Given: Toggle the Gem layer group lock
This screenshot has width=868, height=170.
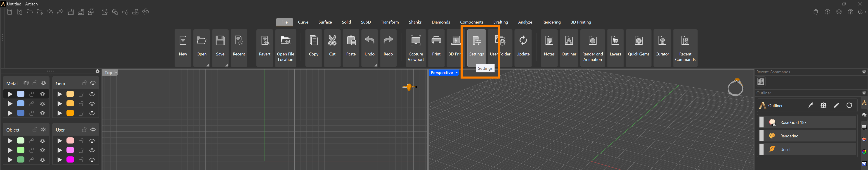Looking at the screenshot, I should click(84, 83).
